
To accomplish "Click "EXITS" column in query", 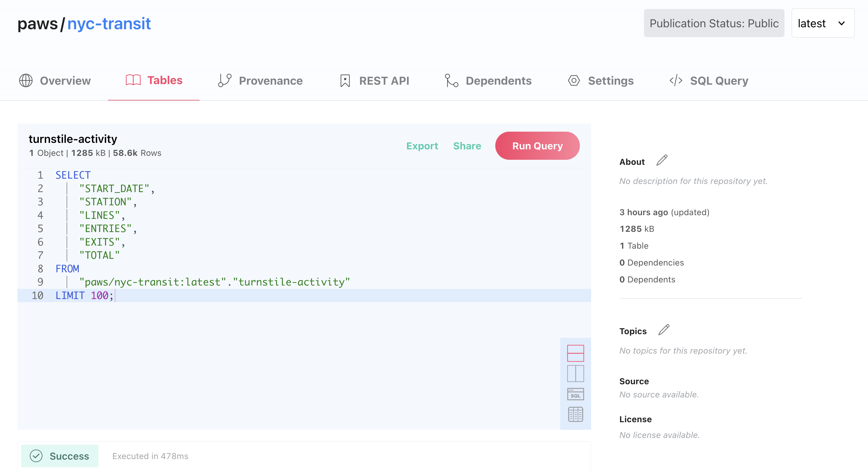I will tap(100, 242).
